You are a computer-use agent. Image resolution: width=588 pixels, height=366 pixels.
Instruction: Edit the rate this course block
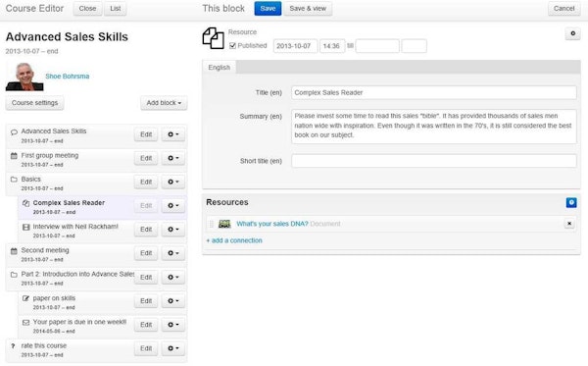[146, 348]
